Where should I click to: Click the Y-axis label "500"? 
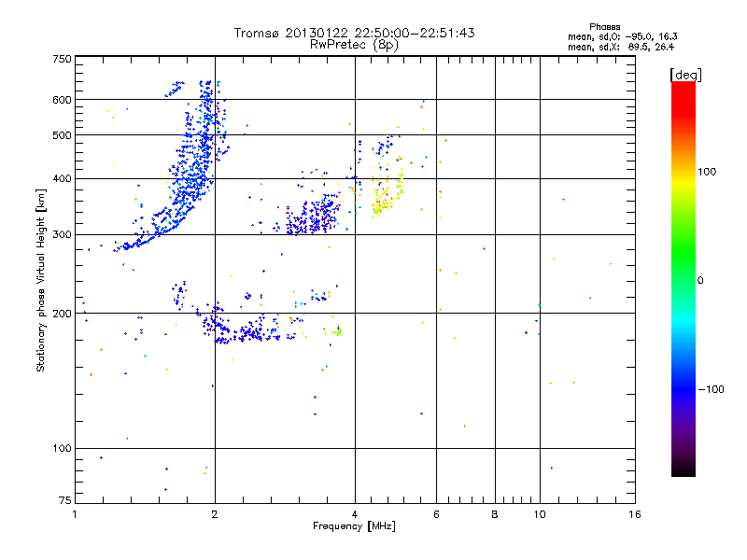point(63,135)
